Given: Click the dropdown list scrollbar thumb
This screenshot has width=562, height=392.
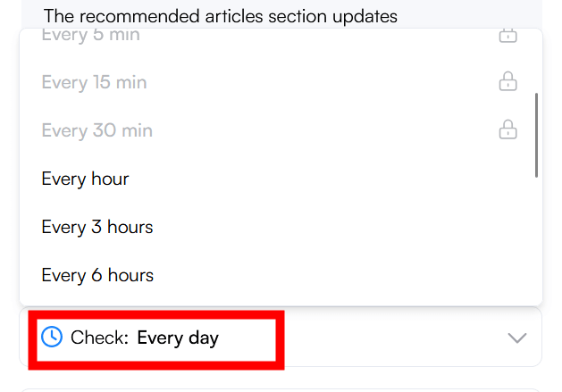Looking at the screenshot, I should point(536,134).
